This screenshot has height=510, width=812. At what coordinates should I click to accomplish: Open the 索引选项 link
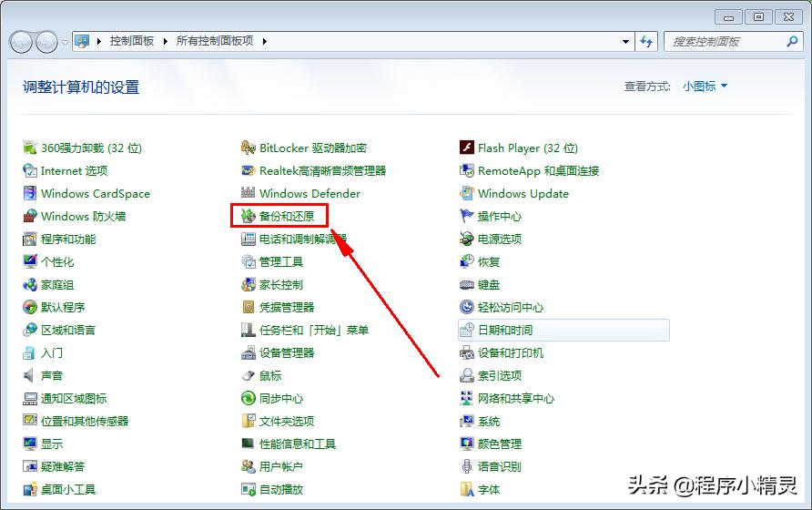coord(499,376)
